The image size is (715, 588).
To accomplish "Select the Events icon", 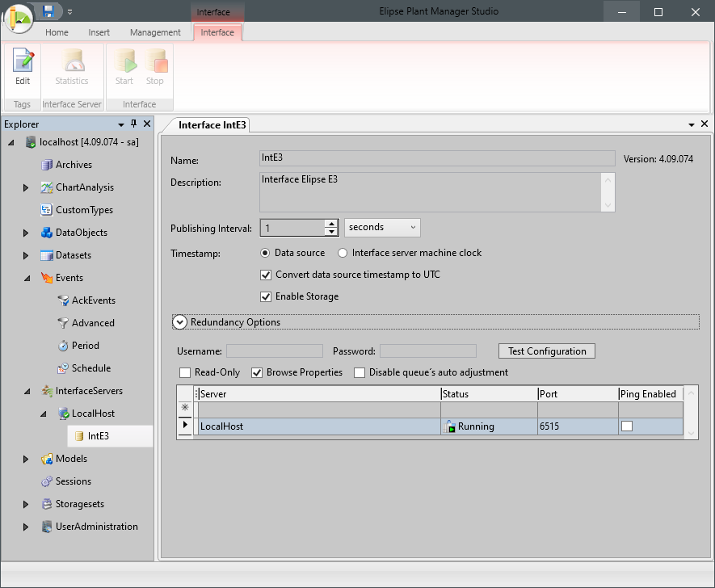I will [x=47, y=278].
